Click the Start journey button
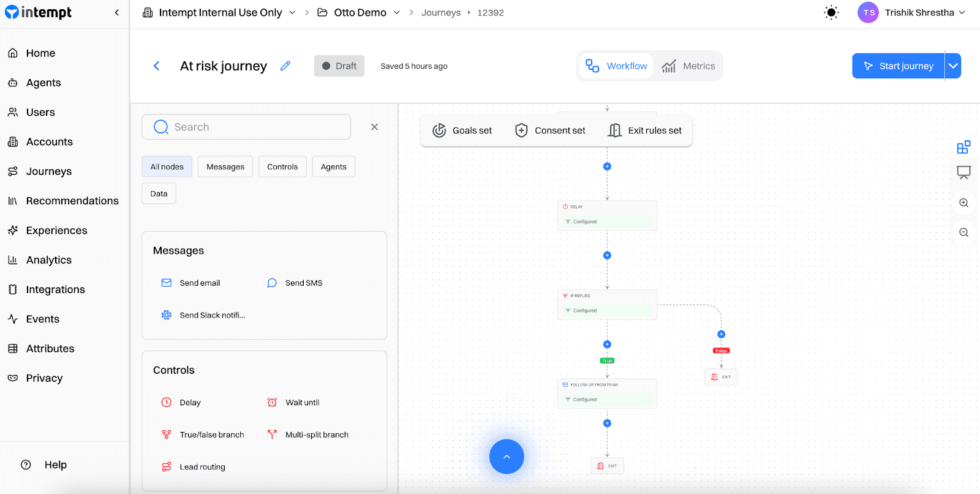Image resolution: width=980 pixels, height=494 pixels. (x=898, y=66)
